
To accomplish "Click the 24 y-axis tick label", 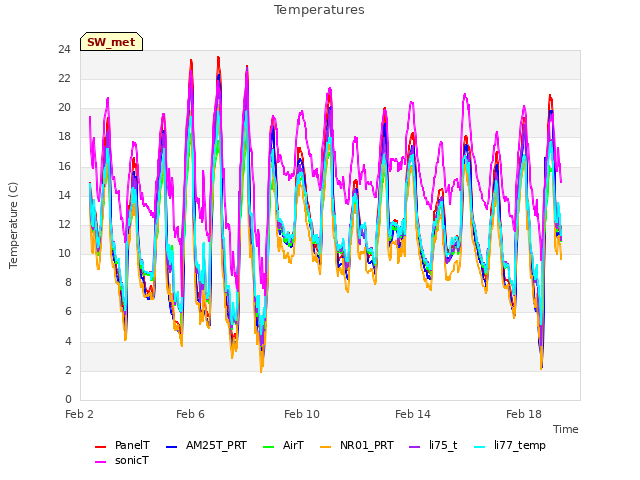I will [x=64, y=50].
